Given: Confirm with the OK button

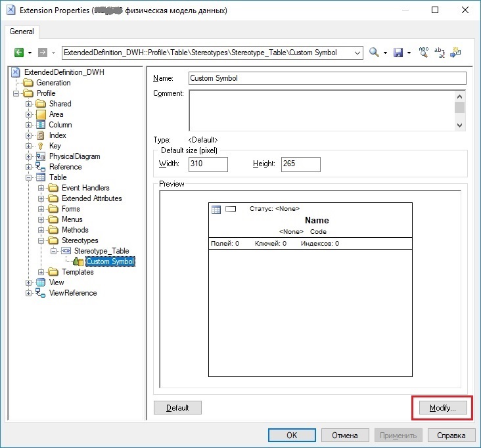Looking at the screenshot, I should point(292,435).
